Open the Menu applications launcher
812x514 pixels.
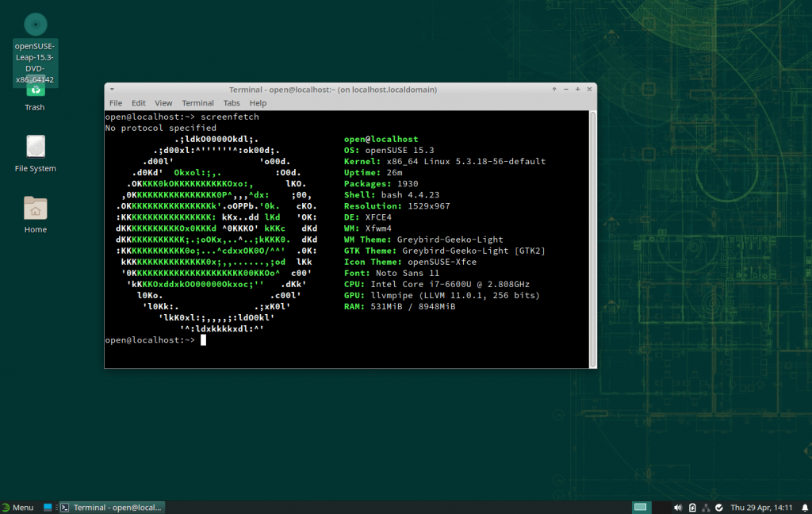17,508
